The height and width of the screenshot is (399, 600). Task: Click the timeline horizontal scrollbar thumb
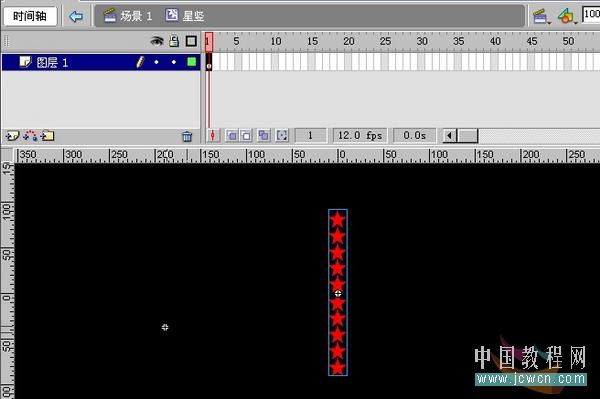click(468, 135)
